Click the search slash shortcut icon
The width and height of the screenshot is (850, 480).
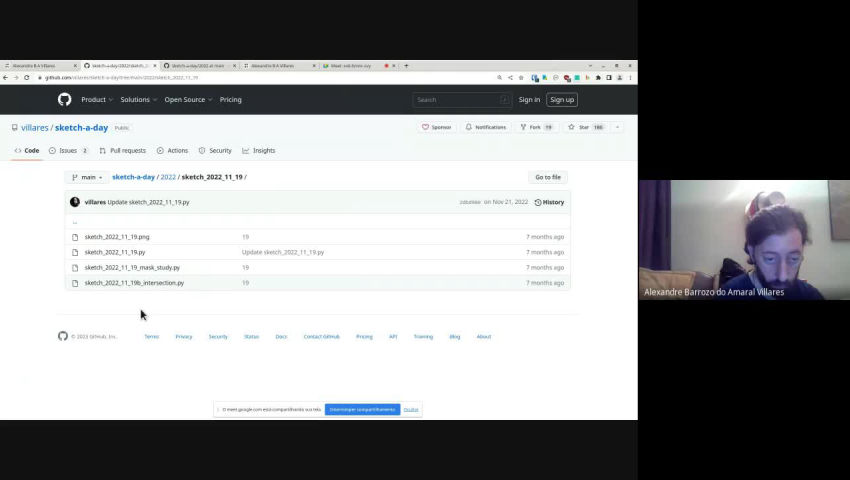(504, 100)
